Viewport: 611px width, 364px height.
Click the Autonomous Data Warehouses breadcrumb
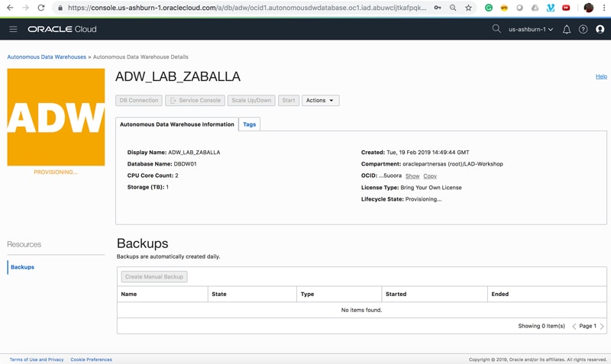pyautogui.click(x=47, y=56)
